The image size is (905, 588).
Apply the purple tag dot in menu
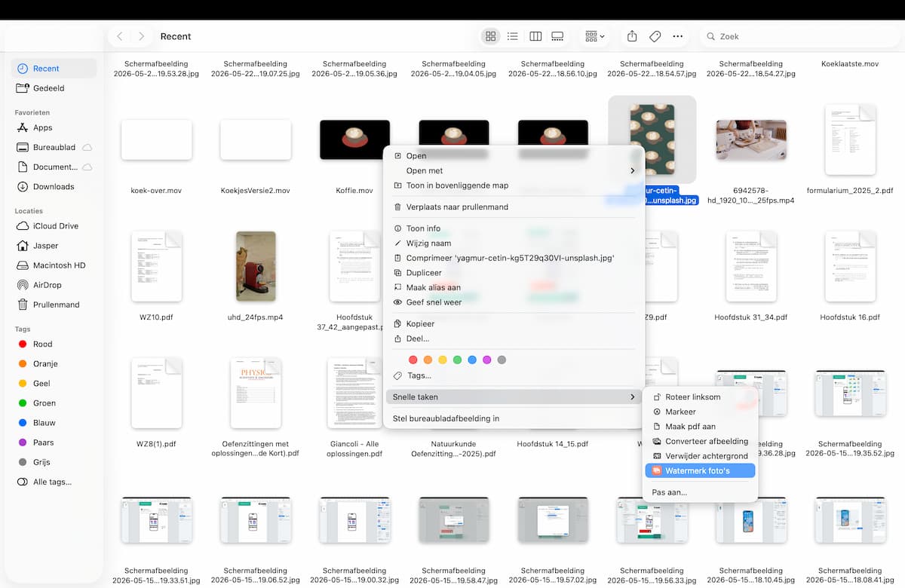[487, 360]
